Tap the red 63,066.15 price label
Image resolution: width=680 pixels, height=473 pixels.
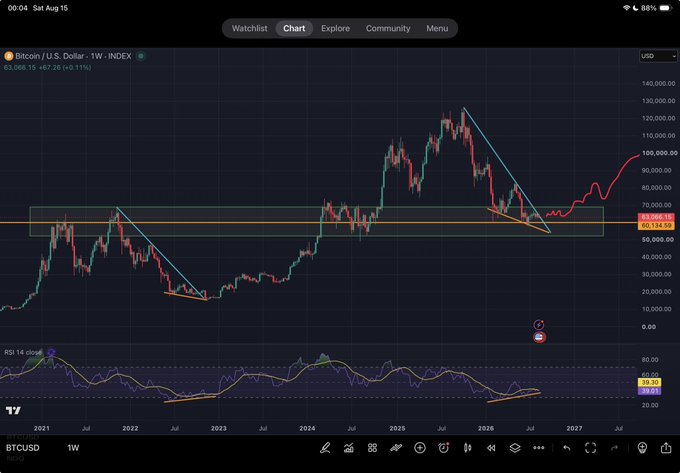[x=656, y=217]
